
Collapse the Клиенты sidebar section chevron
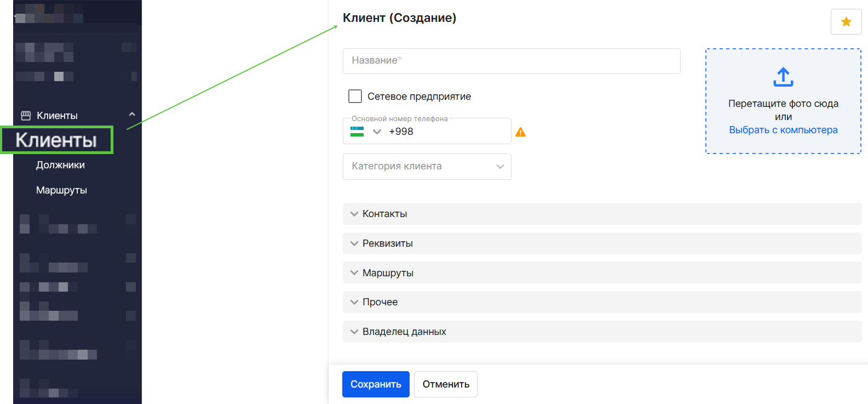pos(132,115)
